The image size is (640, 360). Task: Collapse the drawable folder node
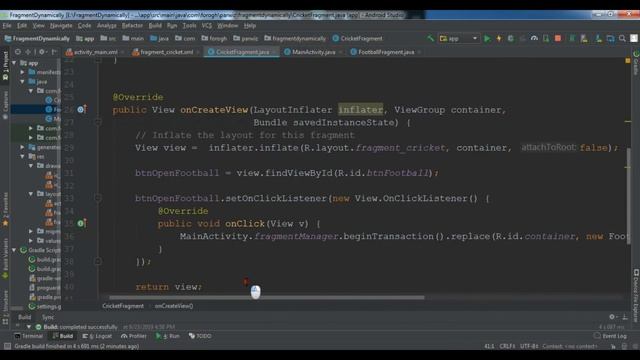click(31, 166)
